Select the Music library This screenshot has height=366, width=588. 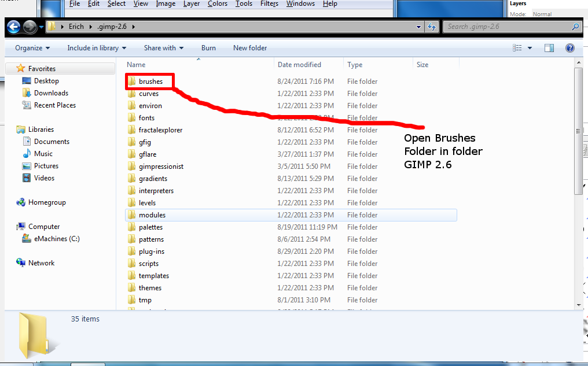tap(43, 154)
